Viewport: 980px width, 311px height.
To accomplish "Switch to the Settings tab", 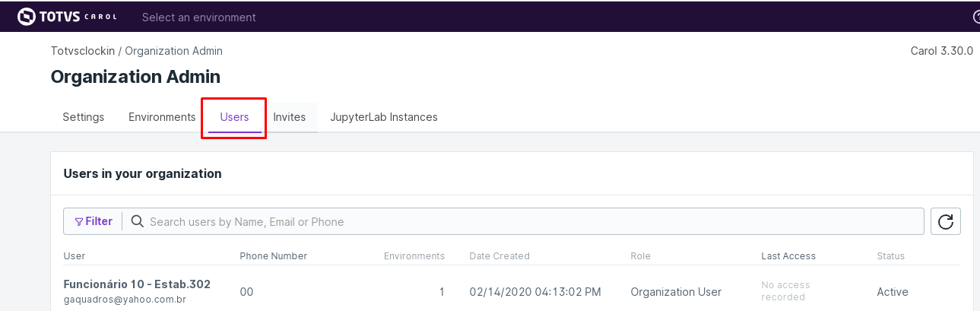I will 83,117.
